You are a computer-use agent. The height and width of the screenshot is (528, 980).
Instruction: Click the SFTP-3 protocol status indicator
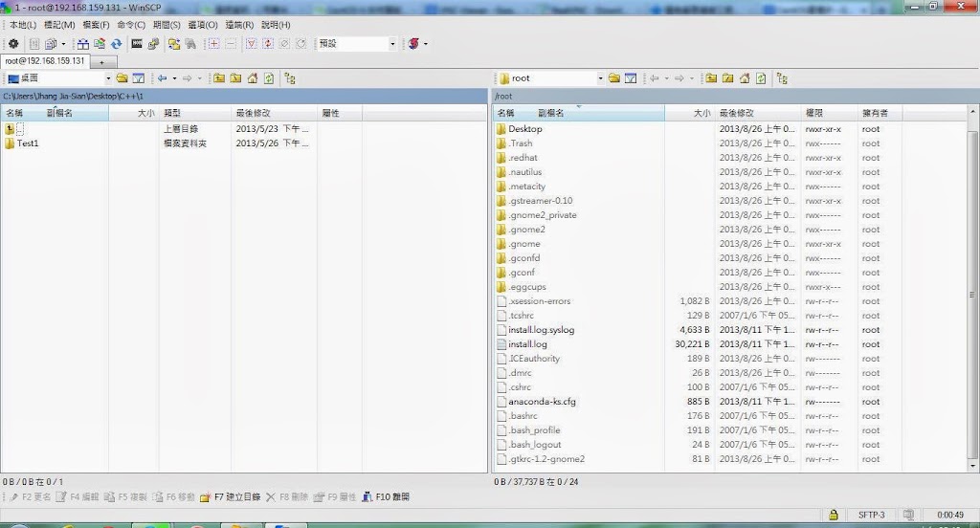(871, 515)
